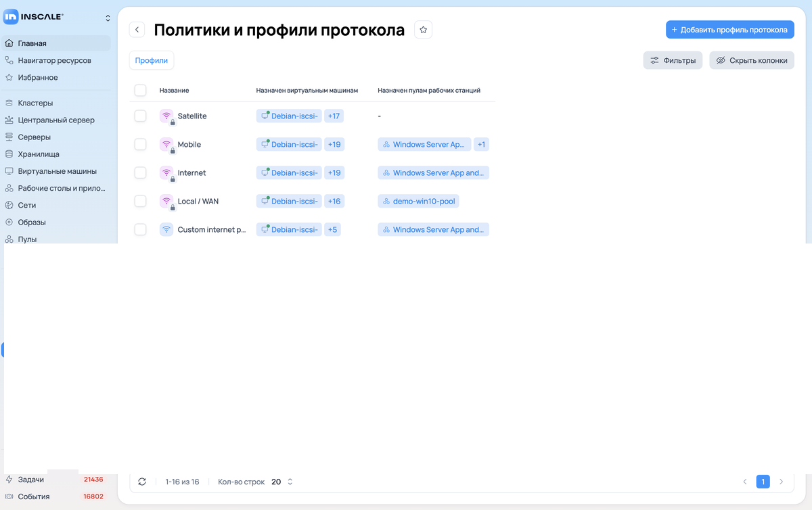Open Избранное favorites section
Image resolution: width=812 pixels, height=510 pixels.
(55, 77)
